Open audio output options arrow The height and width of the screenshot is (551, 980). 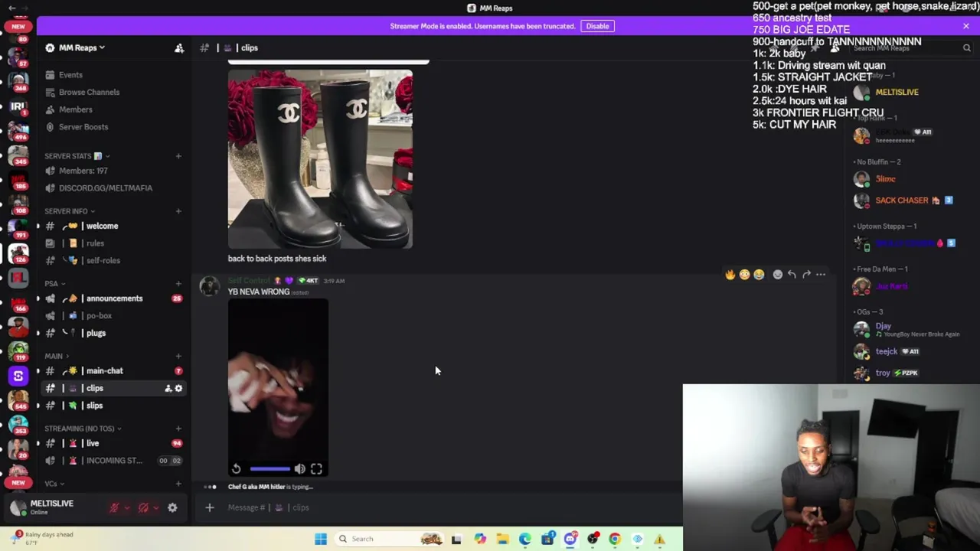(155, 508)
